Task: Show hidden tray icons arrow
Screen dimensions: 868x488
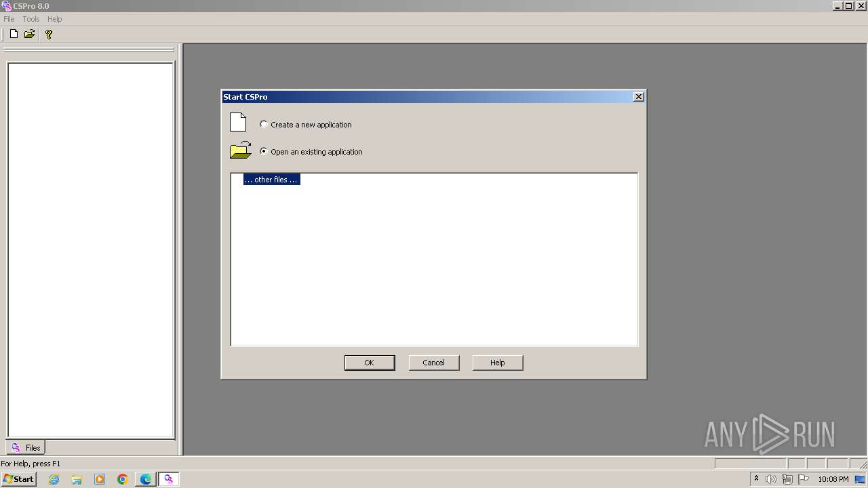Action: pos(756,479)
